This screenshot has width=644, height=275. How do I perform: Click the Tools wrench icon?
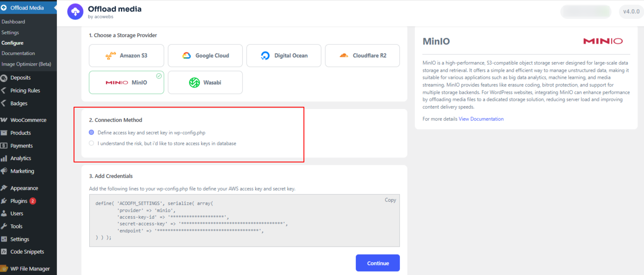(x=4, y=226)
